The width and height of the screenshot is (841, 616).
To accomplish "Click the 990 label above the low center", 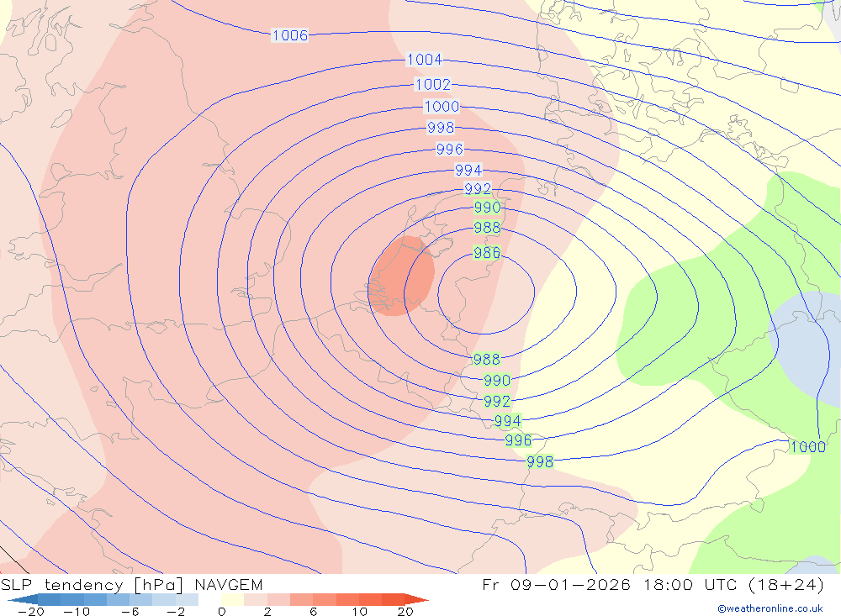I will (x=487, y=208).
